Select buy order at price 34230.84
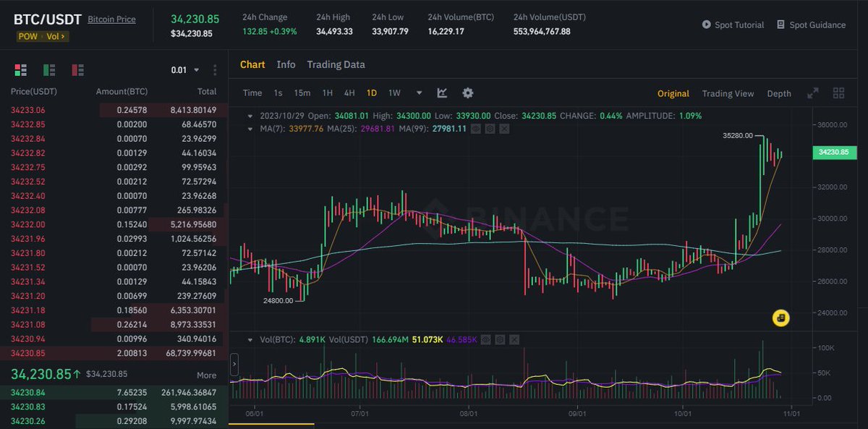 pyautogui.click(x=114, y=392)
